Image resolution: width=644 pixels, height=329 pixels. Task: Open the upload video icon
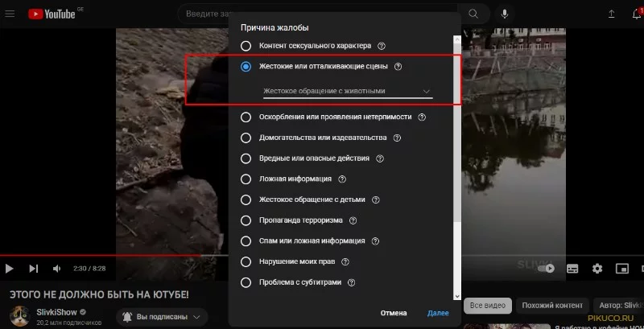point(612,14)
